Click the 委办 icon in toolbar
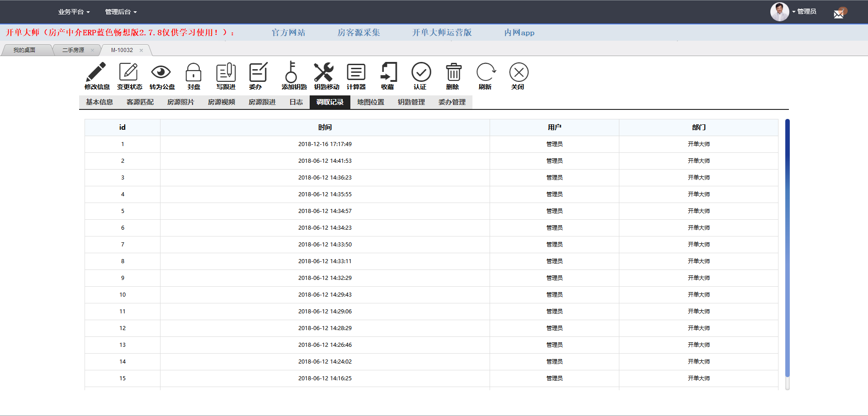Image resolution: width=868 pixels, height=416 pixels. (259, 72)
